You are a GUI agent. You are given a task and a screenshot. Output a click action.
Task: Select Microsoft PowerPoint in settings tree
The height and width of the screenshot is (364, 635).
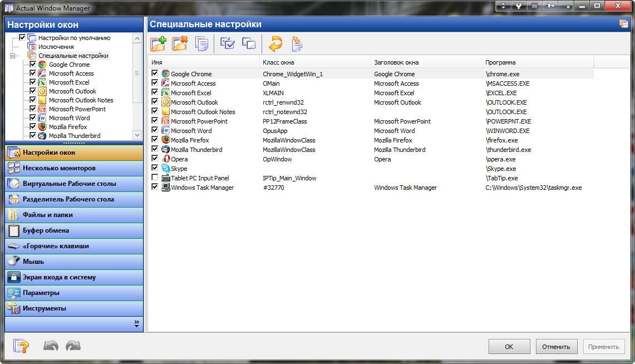[77, 109]
